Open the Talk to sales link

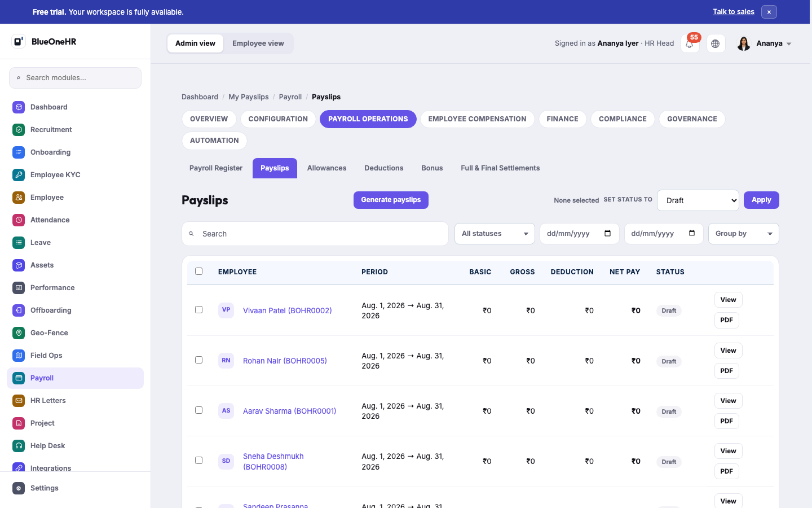733,12
